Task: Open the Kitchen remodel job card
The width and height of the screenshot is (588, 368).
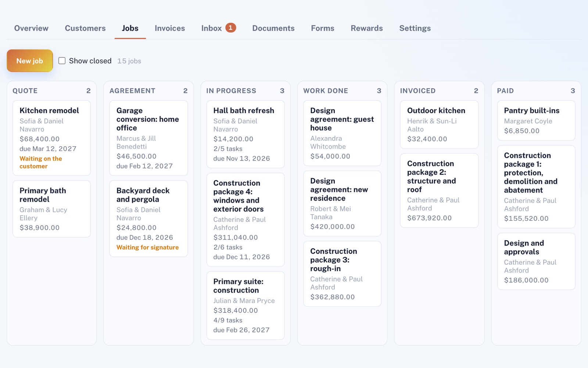Action: [51, 138]
